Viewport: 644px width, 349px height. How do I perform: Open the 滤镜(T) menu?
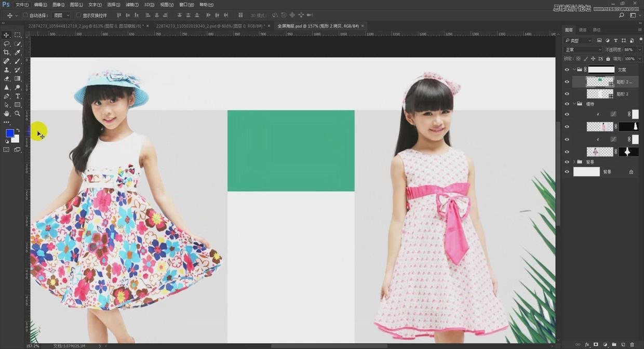(132, 5)
